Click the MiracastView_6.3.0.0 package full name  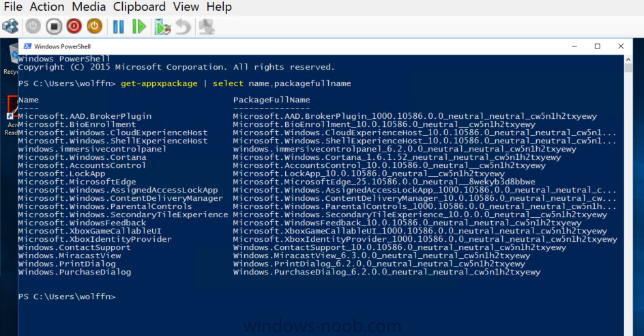tap(381, 256)
